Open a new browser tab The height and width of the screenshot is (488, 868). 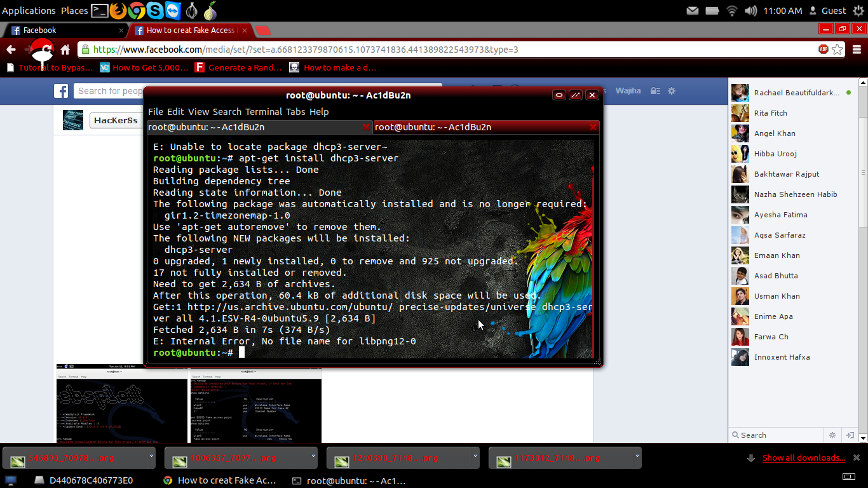pos(263,30)
